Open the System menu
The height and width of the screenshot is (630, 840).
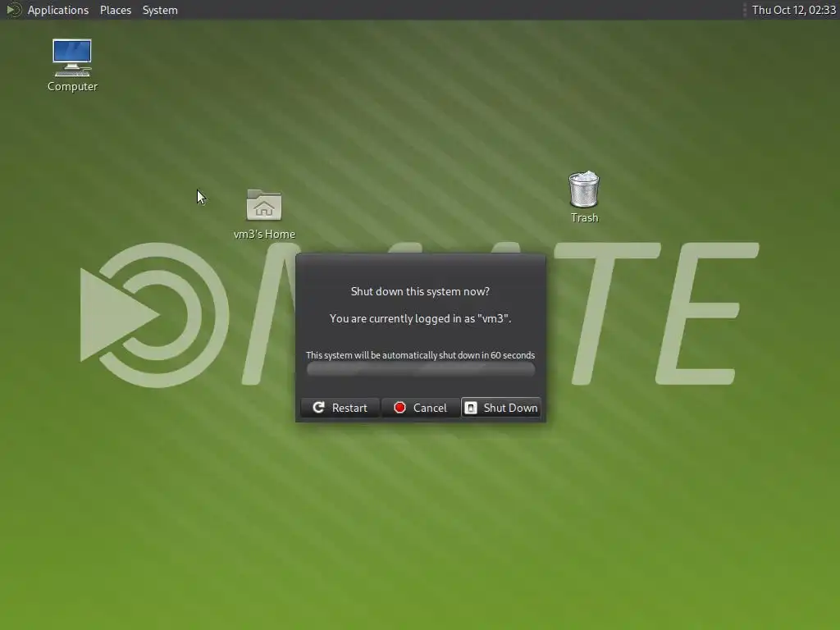160,10
